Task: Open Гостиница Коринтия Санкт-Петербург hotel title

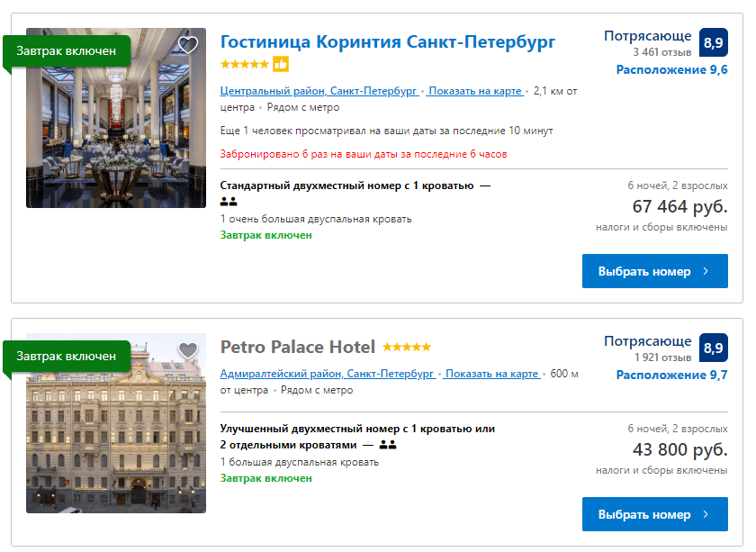Action: point(388,42)
